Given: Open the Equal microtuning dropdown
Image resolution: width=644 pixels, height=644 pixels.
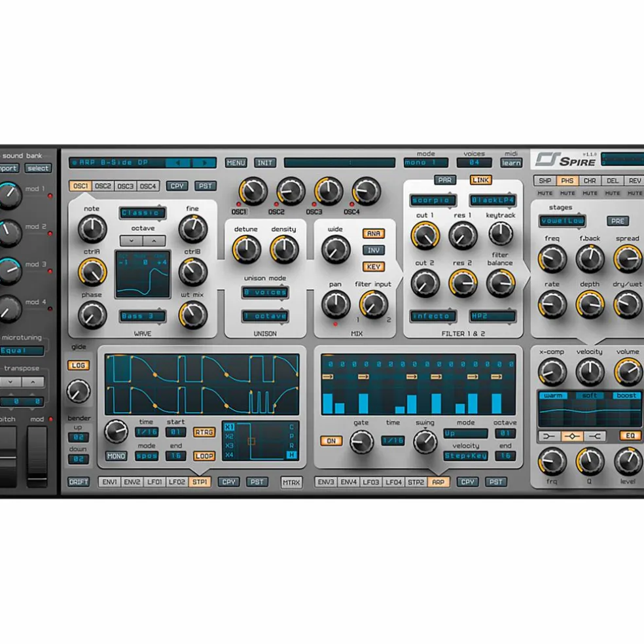Looking at the screenshot, I should point(22,351).
